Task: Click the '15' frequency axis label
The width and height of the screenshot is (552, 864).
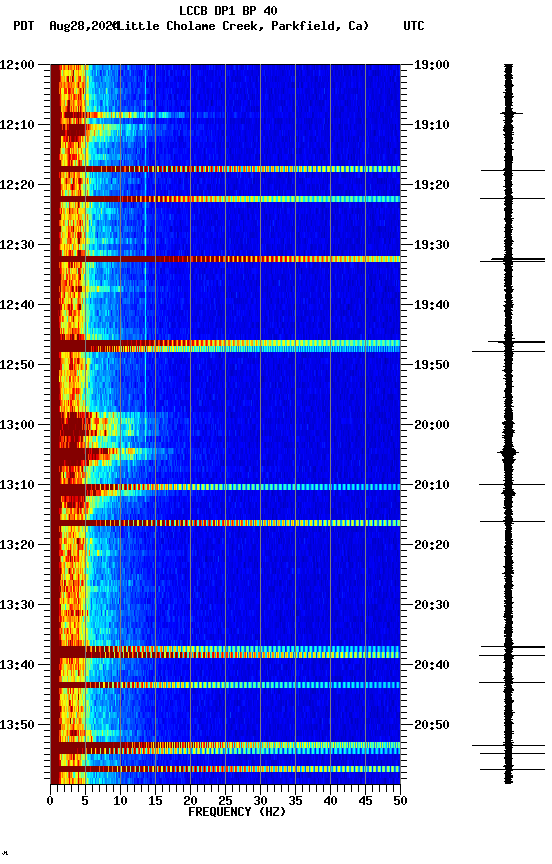Action: [x=155, y=802]
